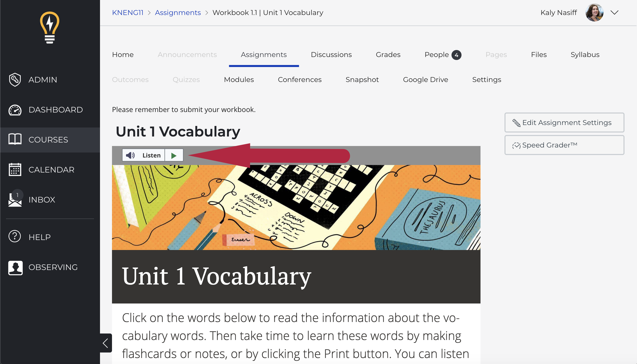Click the crossword banner image
This screenshot has height=364, width=637.
296,207
